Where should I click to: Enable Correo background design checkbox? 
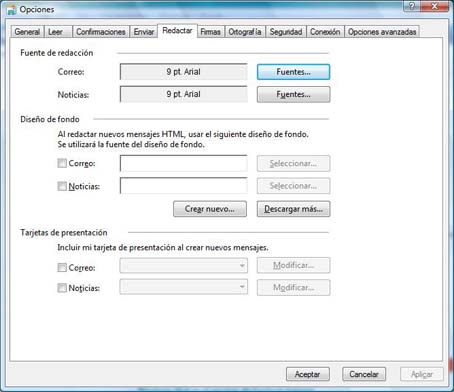62,163
